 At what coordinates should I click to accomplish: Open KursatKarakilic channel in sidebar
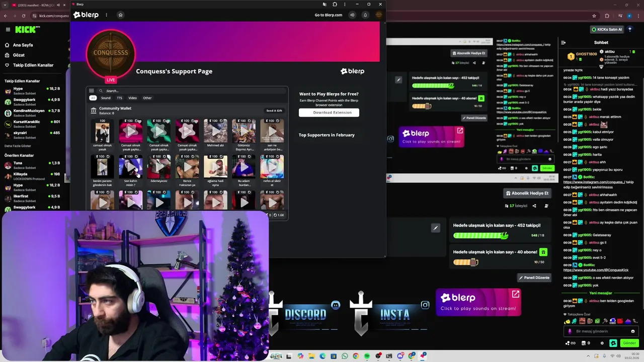[x=33, y=124]
